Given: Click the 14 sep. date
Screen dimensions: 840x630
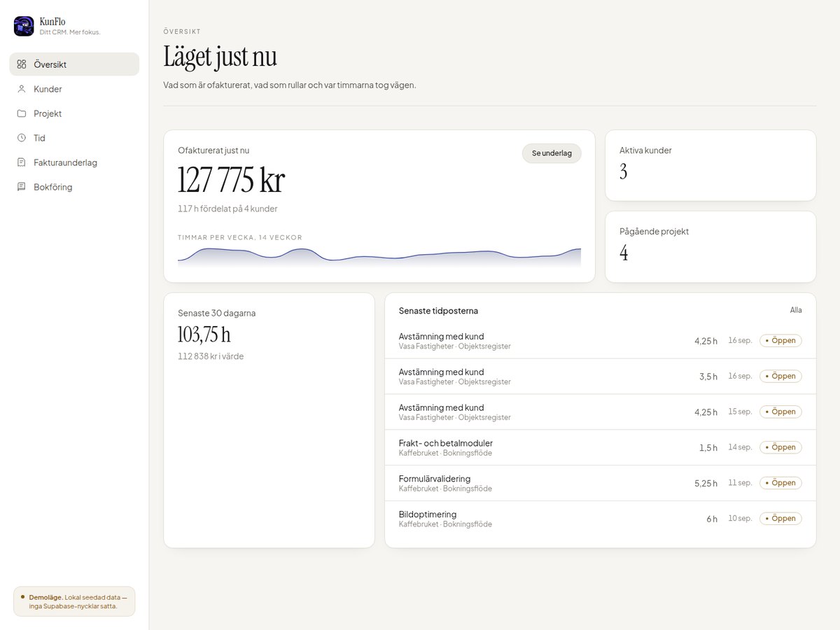Looking at the screenshot, I should [740, 447].
